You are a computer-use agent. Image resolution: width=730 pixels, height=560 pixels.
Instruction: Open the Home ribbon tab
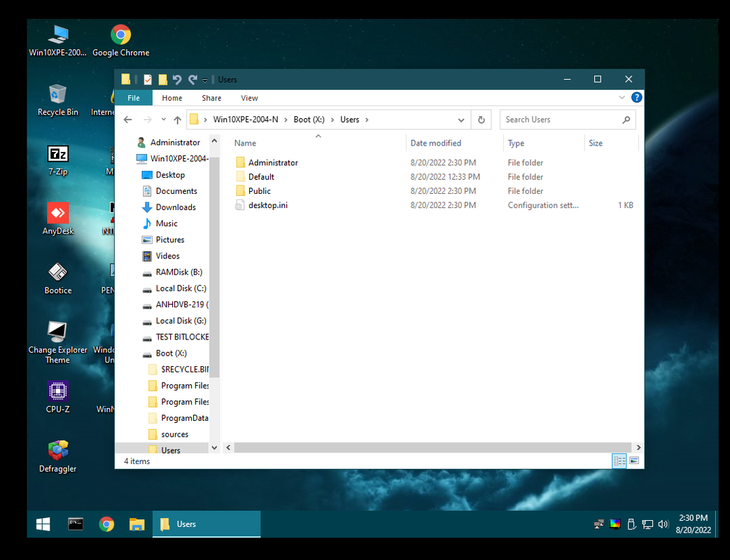(171, 98)
